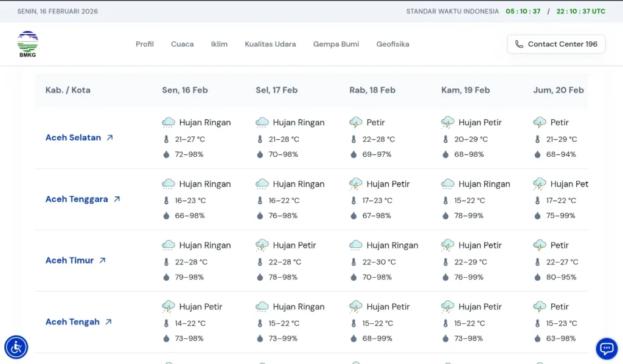Click Aceh Selatan Monday light rain icon

tap(169, 123)
